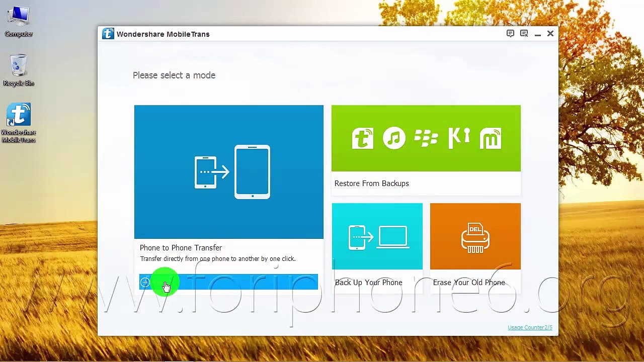644x362 pixels.
Task: Choose Restore From Backups label
Action: (372, 184)
